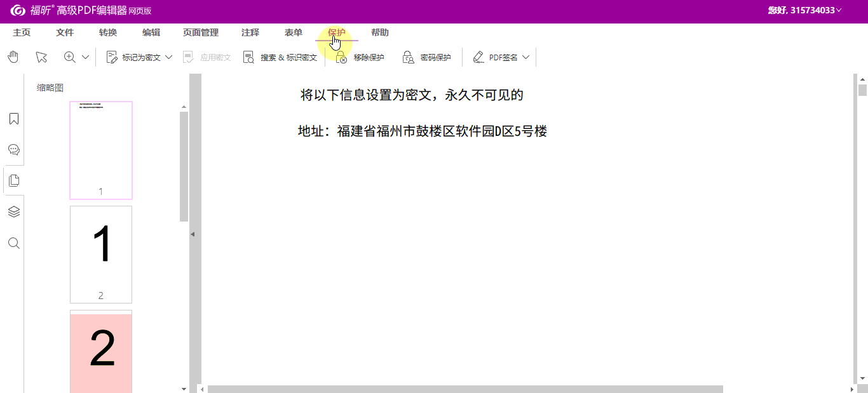Viewport: 868px width, 393px height.
Task: Open the layers sidebar panel
Action: click(x=13, y=211)
